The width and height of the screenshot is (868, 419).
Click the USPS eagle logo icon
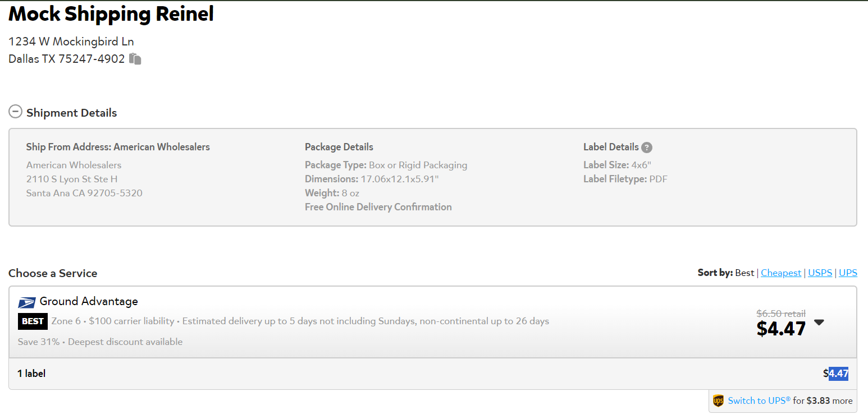pyautogui.click(x=26, y=302)
